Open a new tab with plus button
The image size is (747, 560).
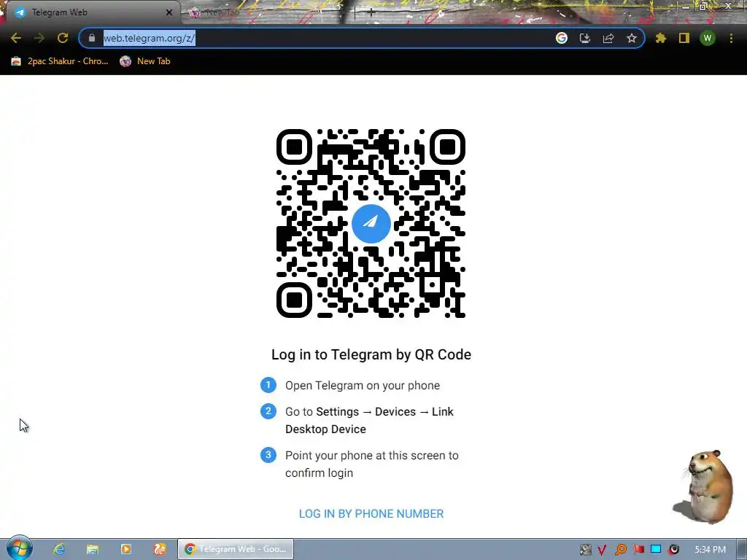[371, 12]
